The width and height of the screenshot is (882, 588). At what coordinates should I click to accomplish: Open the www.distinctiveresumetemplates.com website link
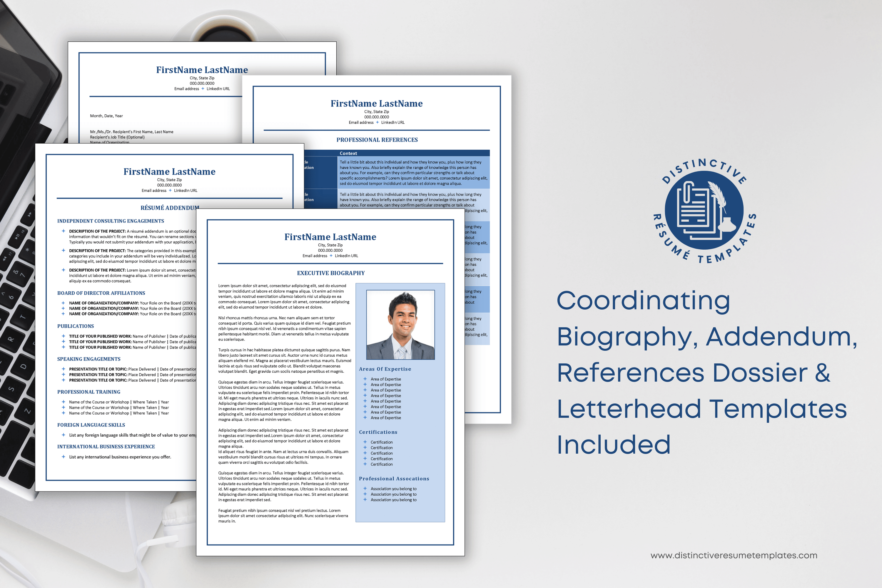pyautogui.click(x=734, y=555)
